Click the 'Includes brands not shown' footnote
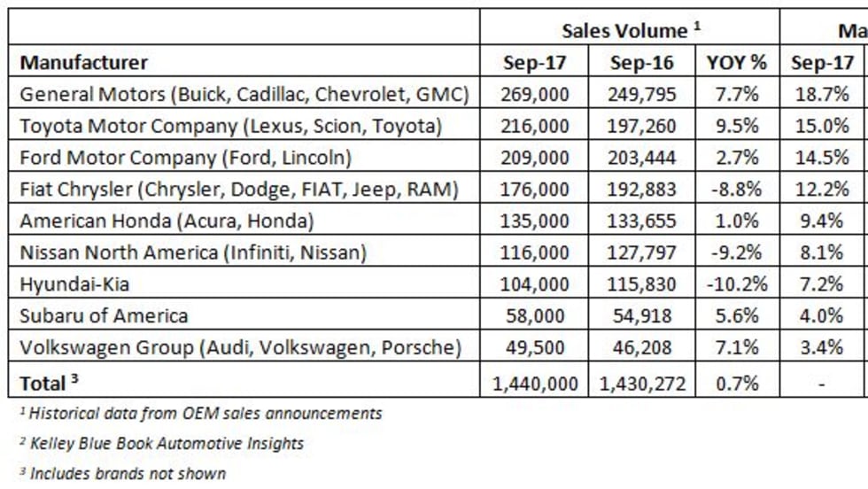868x489 pixels. (122, 473)
